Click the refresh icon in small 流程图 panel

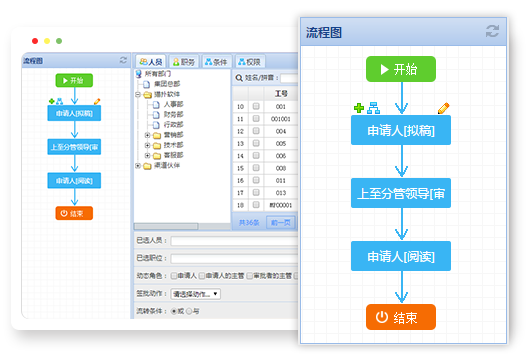(123, 60)
